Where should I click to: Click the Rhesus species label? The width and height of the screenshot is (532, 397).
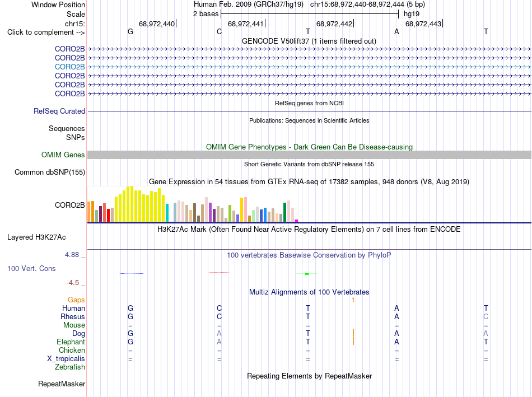point(73,316)
